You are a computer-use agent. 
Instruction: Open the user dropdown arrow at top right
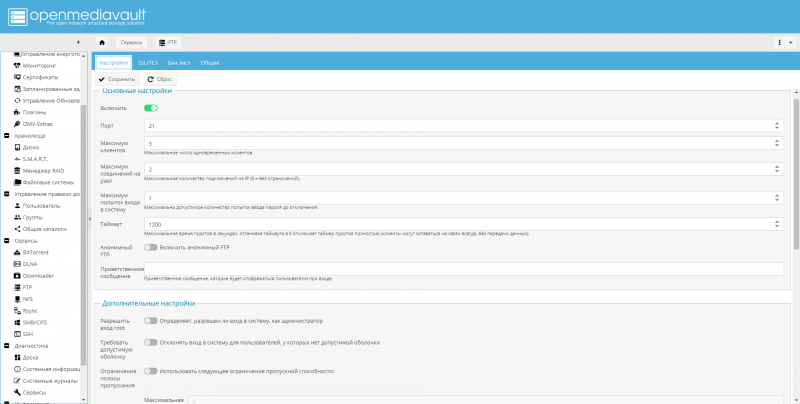[791, 43]
